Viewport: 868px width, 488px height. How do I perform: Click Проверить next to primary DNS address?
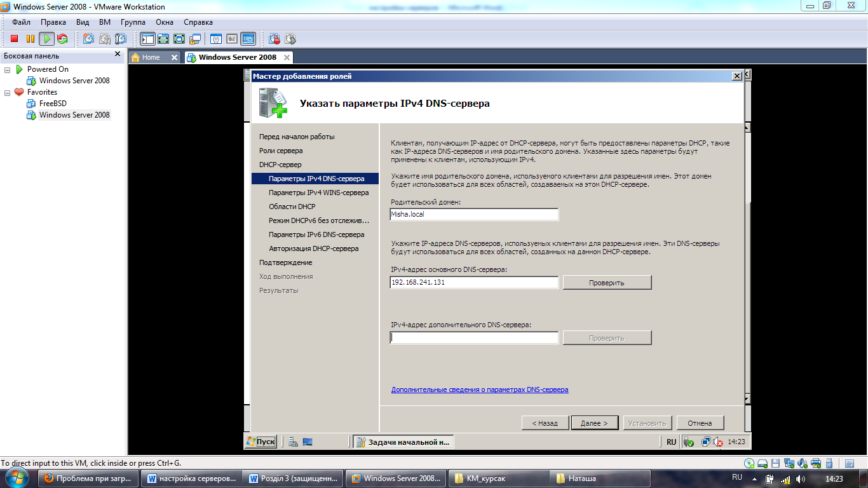[607, 282]
